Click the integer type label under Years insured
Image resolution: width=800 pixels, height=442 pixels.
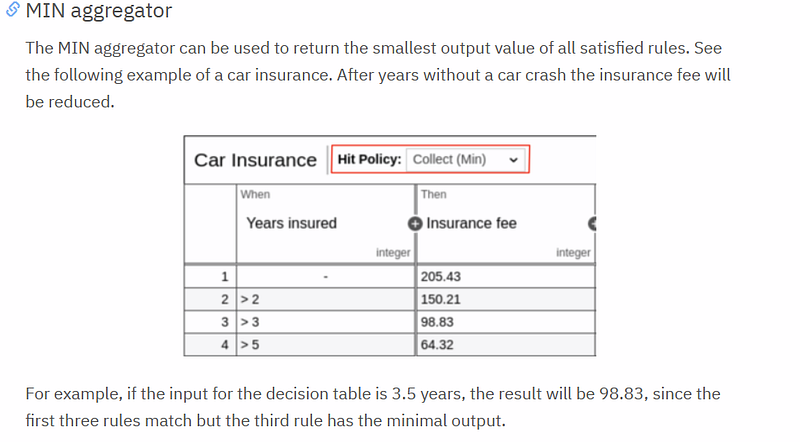pos(393,253)
